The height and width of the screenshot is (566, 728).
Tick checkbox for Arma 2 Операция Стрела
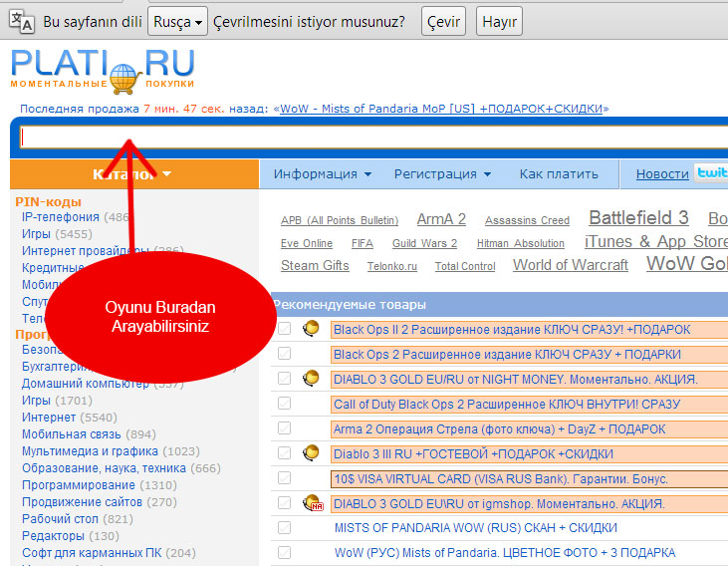[x=284, y=427]
